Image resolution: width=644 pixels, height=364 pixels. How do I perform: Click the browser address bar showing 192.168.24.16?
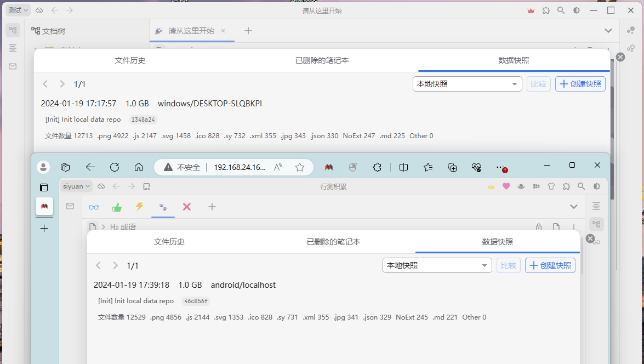pos(239,167)
